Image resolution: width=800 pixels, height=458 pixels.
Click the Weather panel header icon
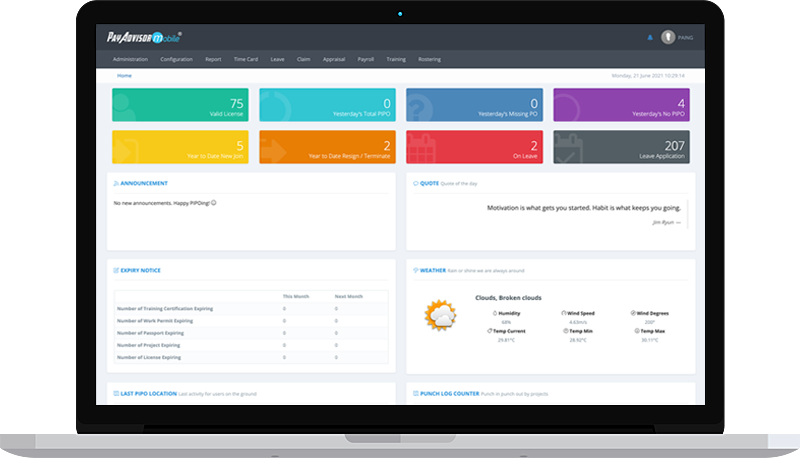[x=416, y=270]
